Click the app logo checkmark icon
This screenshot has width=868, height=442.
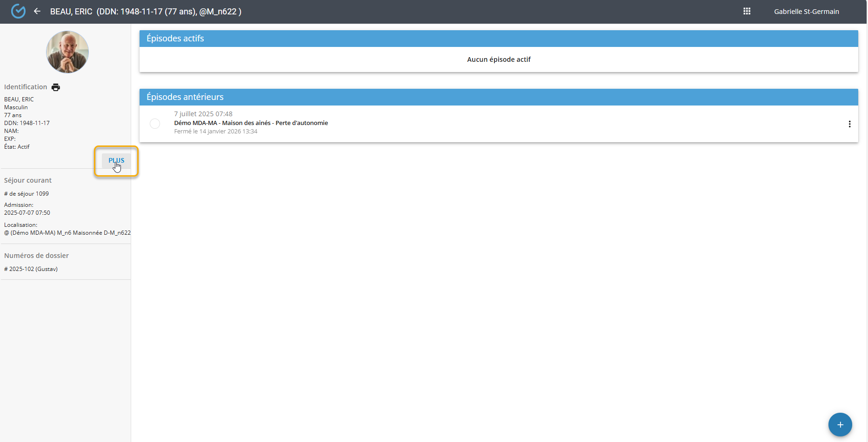point(18,11)
